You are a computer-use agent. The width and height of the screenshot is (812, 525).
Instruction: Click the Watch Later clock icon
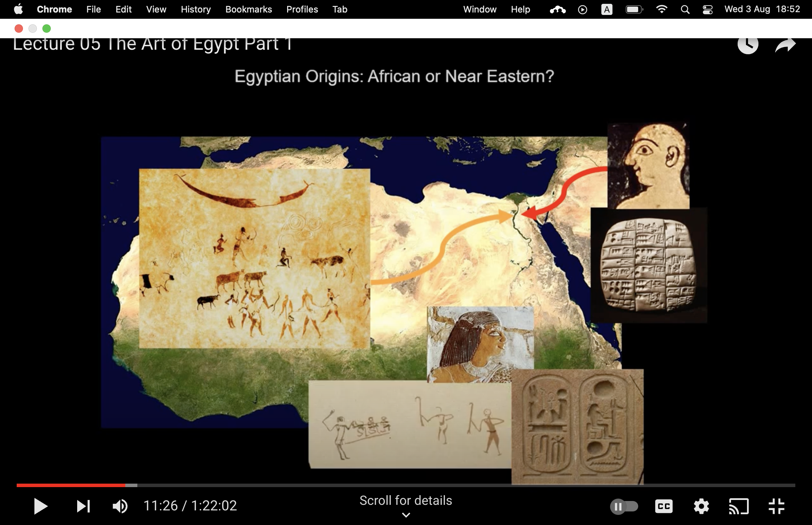pos(748,45)
